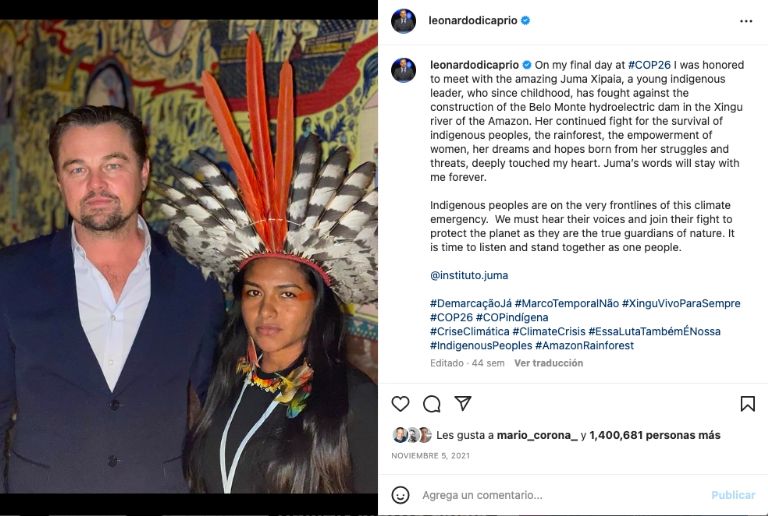Open the header profile picture avatar
768x516 pixels.
tap(403, 21)
